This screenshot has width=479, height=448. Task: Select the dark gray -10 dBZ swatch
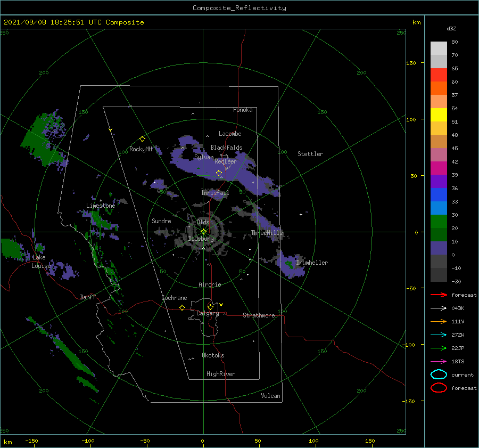(439, 274)
